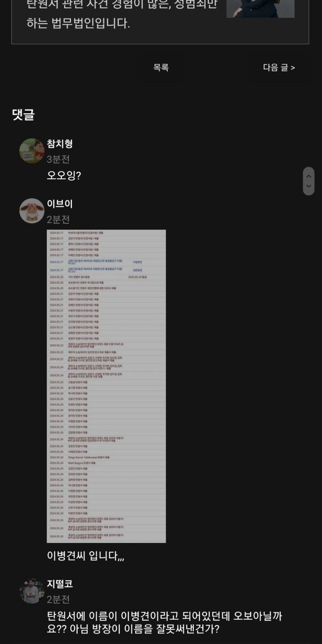The height and width of the screenshot is (644, 322).
Task: Open 참치형's profile avatar
Action: click(x=32, y=150)
